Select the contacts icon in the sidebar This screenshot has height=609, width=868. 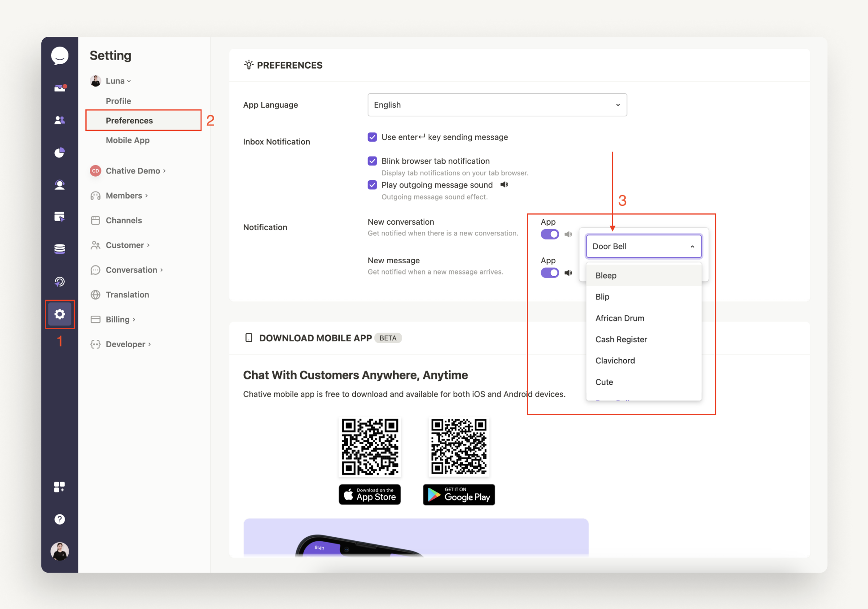click(60, 120)
